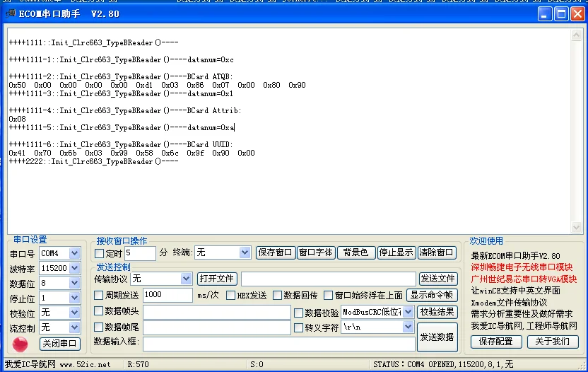Open the 背景色 background color picker
Screen dimensions: 588x372
point(355,252)
